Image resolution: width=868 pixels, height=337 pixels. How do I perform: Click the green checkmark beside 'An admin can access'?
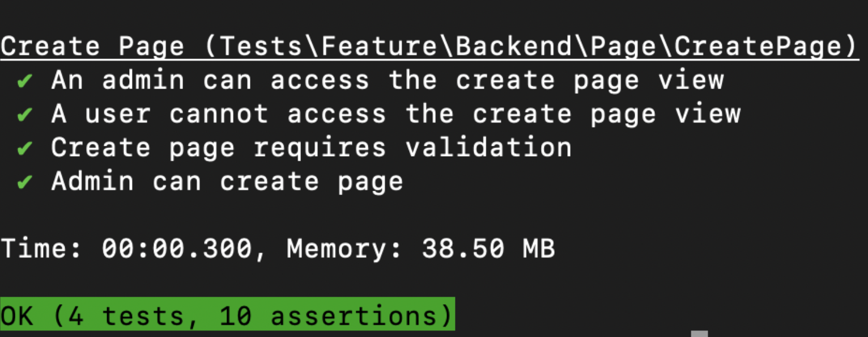tap(24, 82)
